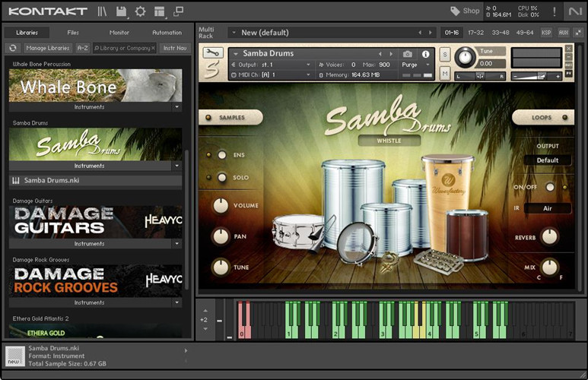
Task: Open the instrument info icon
Action: 425,54
